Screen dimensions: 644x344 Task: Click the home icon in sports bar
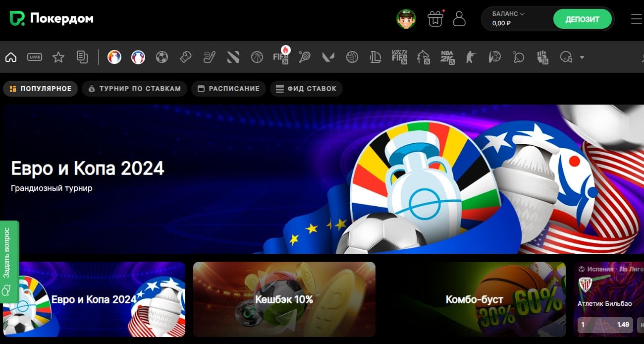[x=11, y=57]
